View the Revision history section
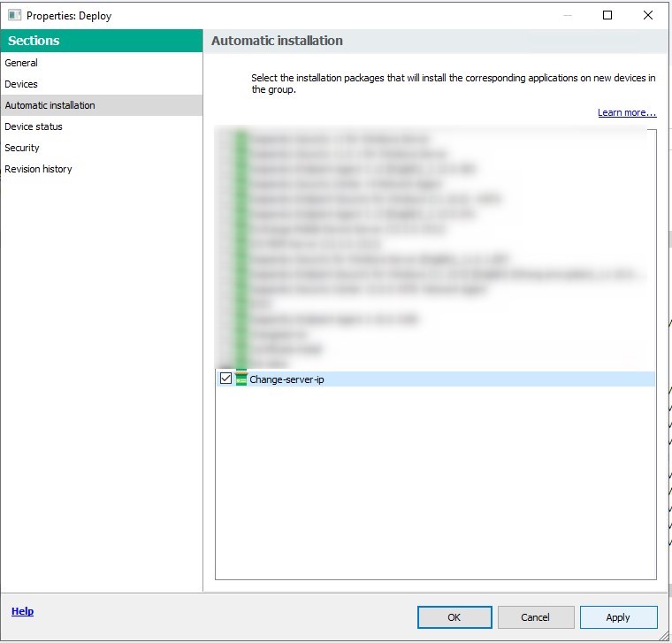This screenshot has width=672, height=643. coord(38,169)
